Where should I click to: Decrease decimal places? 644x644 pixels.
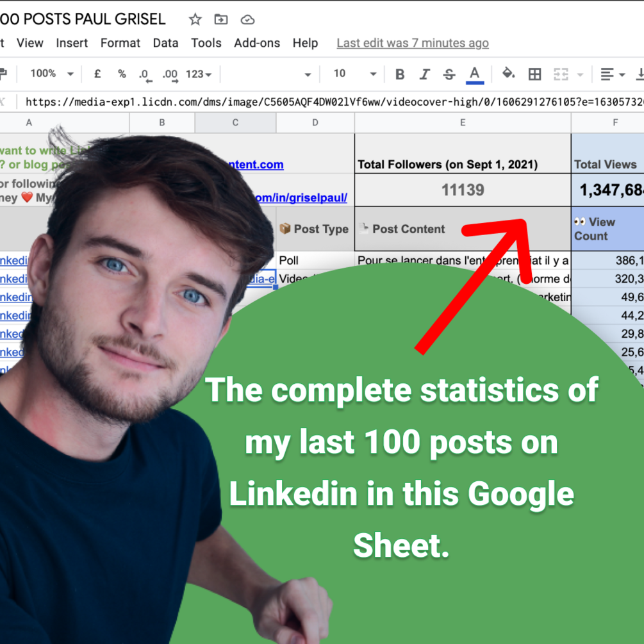pyautogui.click(x=145, y=75)
